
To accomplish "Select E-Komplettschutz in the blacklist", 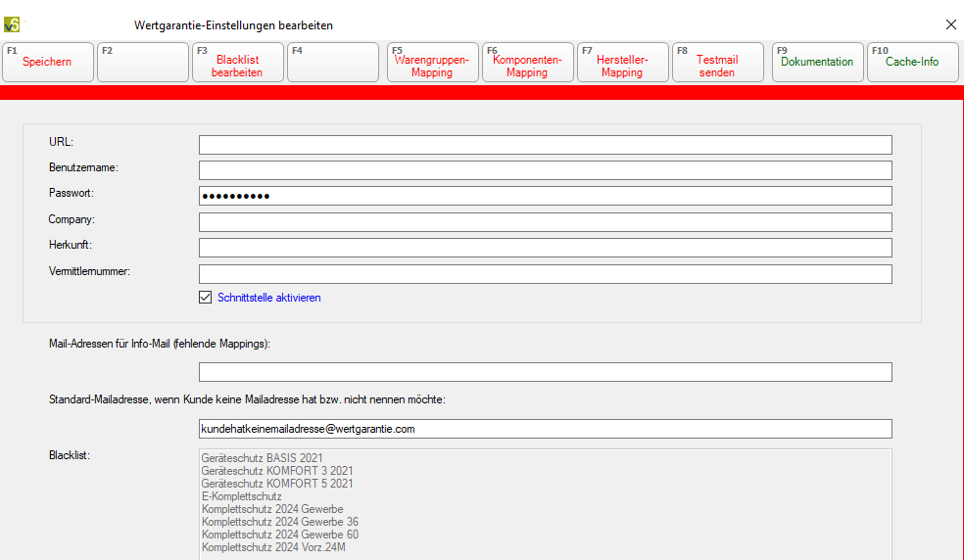I will (241, 496).
